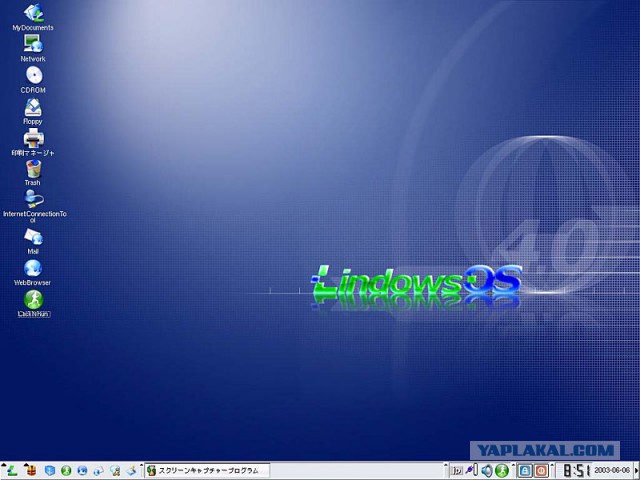Open the Click-N-Run desktop icon
This screenshot has height=480, width=640.
[x=33, y=304]
